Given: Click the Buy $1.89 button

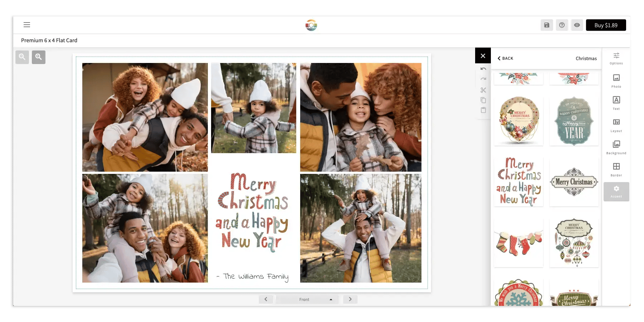Looking at the screenshot, I should tap(606, 25).
